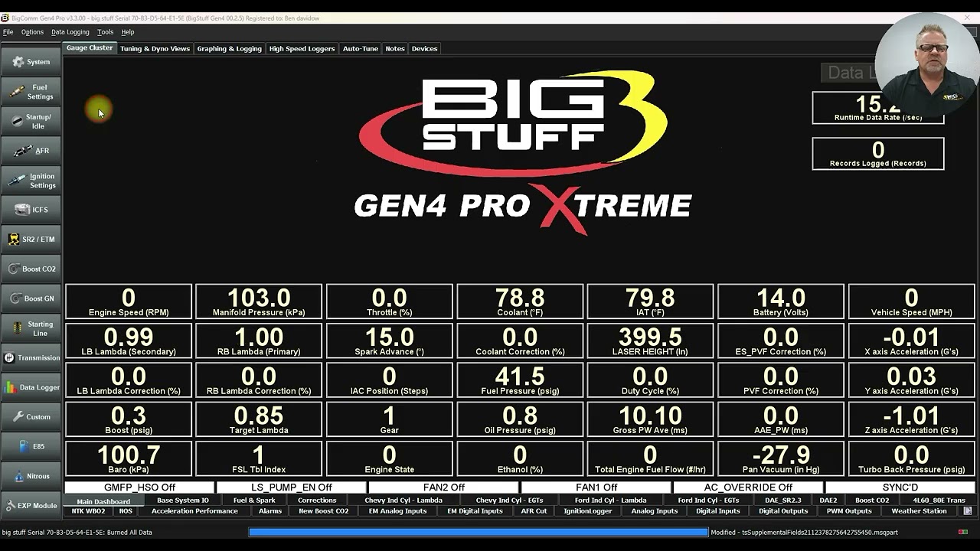The image size is (980, 551).
Task: Open the AFR sidebar section
Action: click(x=31, y=151)
